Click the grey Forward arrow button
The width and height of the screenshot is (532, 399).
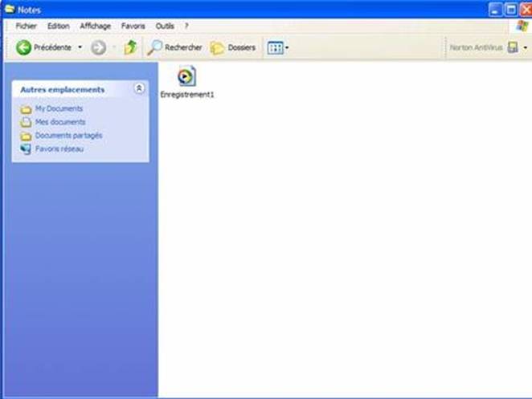coord(98,47)
